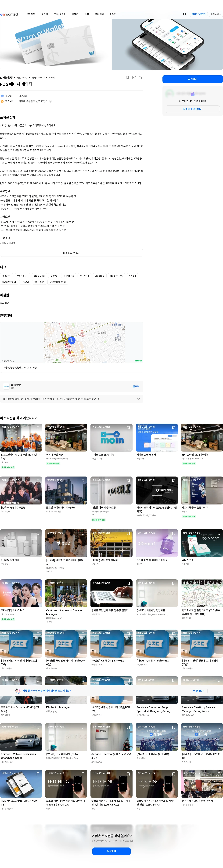Viewport: 223px width, 868px height.
Task: Click the 탐색하기 button at bottom
Action: click(x=111, y=851)
